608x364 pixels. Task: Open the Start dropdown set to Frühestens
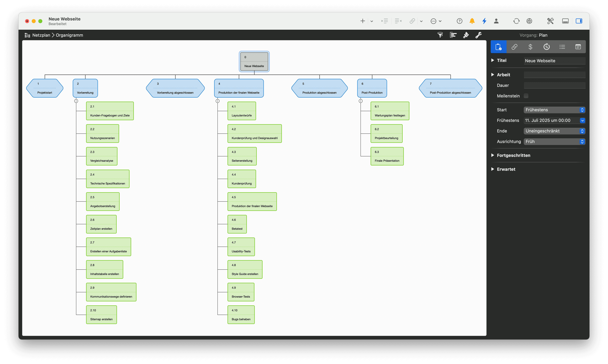tap(554, 110)
